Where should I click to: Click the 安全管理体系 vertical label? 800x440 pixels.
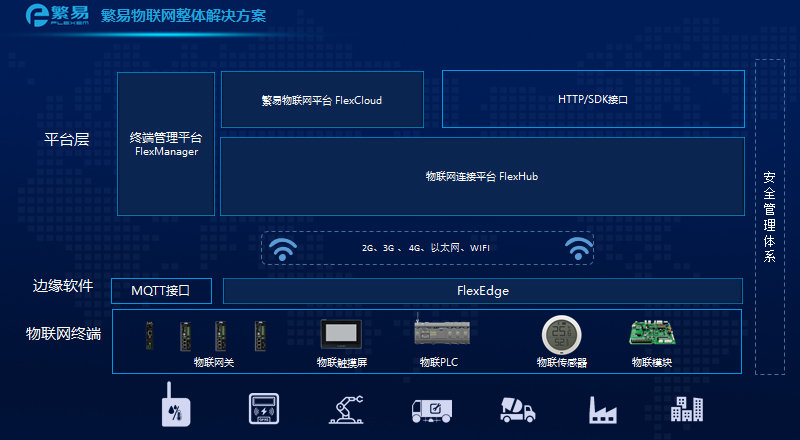click(x=769, y=217)
